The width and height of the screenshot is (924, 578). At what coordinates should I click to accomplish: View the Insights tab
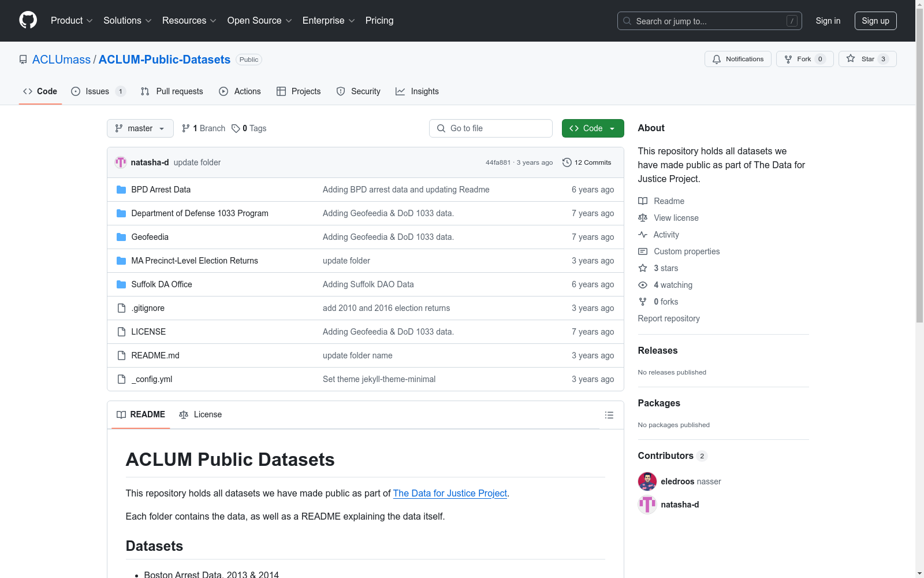tap(417, 91)
